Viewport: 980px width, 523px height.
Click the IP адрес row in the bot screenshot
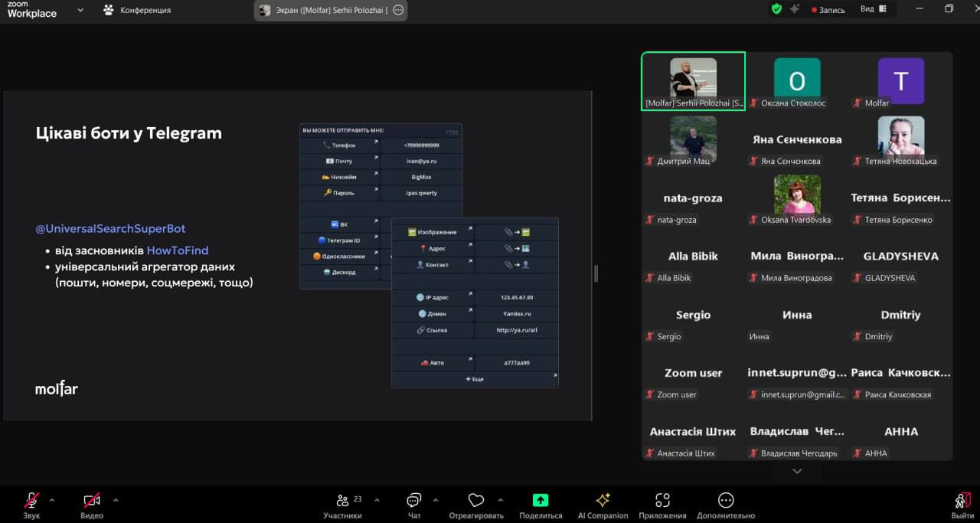coord(475,297)
